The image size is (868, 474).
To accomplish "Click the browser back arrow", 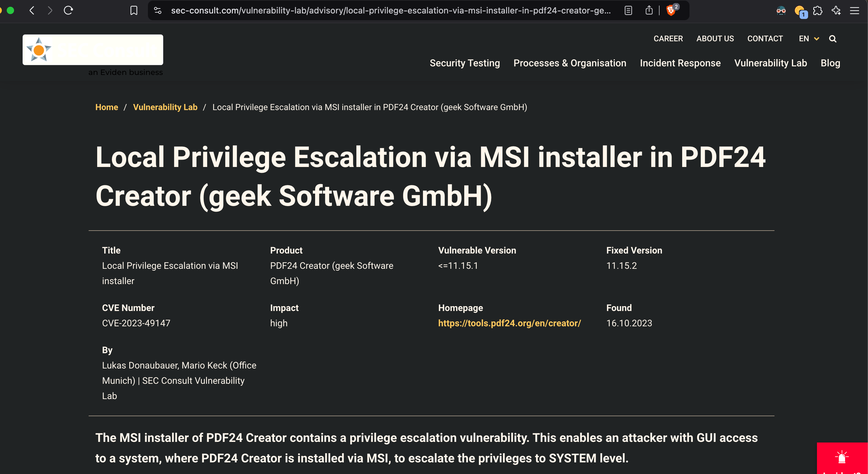I will [32, 10].
